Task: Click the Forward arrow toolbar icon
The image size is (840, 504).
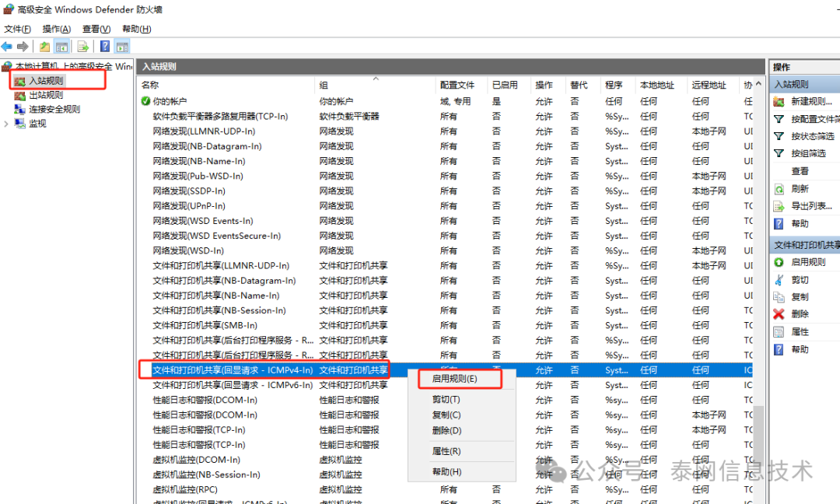Action: 23,47
